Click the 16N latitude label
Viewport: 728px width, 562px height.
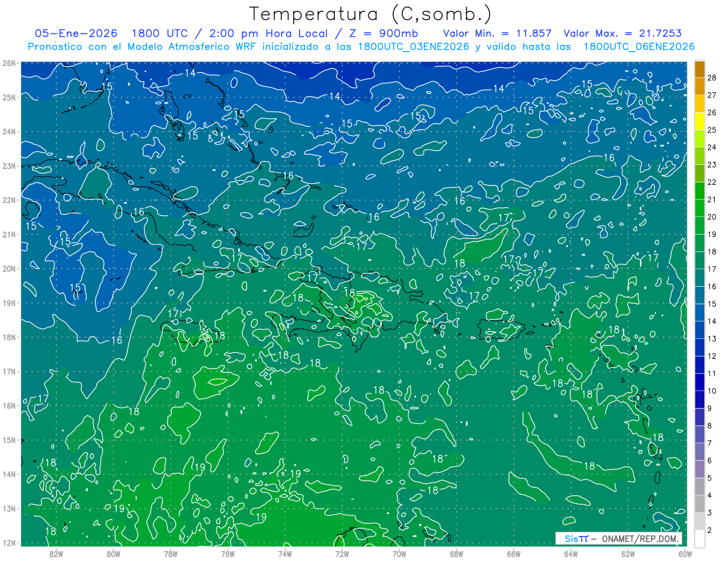click(x=9, y=406)
